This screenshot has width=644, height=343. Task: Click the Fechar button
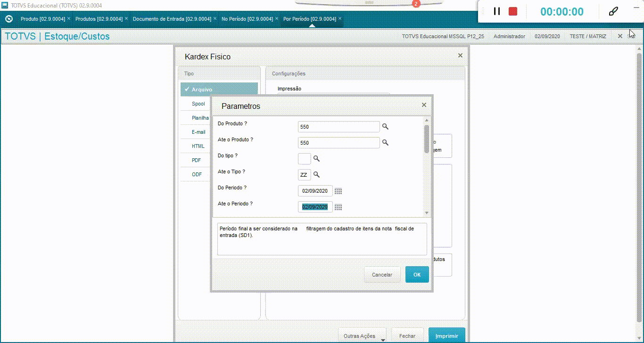pos(407,335)
